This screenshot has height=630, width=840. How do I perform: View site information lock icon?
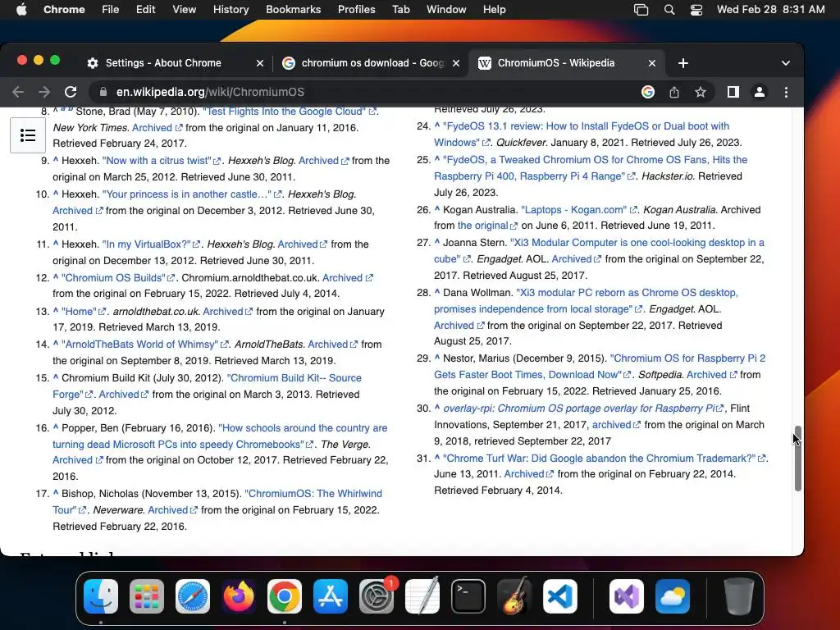coord(103,92)
